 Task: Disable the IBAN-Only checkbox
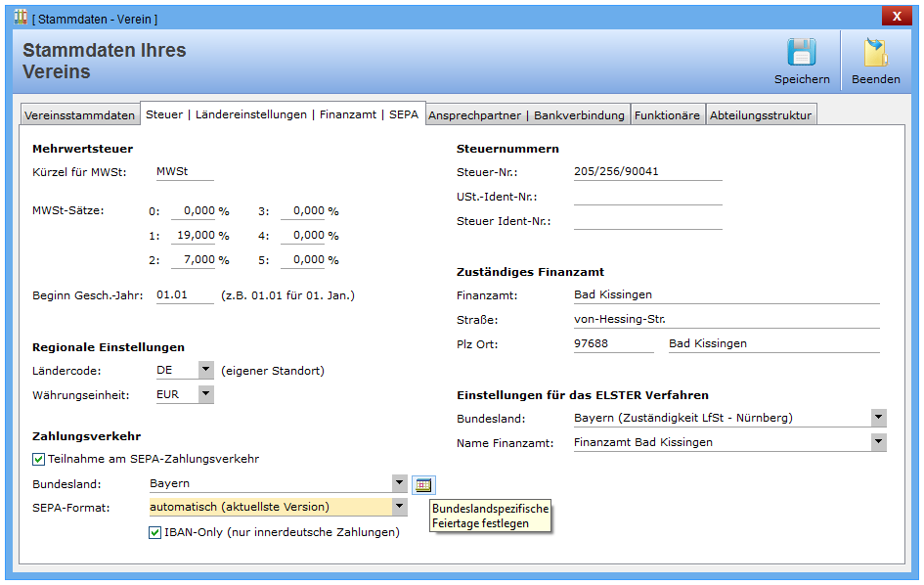click(155, 533)
